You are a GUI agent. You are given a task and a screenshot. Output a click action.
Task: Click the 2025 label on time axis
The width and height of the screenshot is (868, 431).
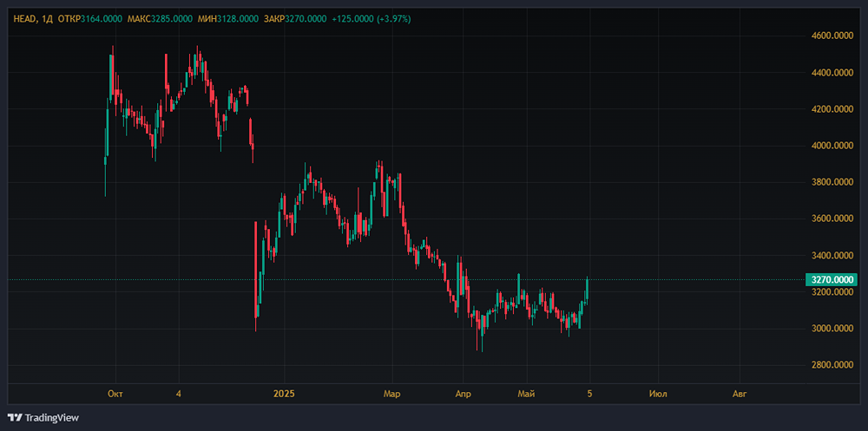[284, 394]
